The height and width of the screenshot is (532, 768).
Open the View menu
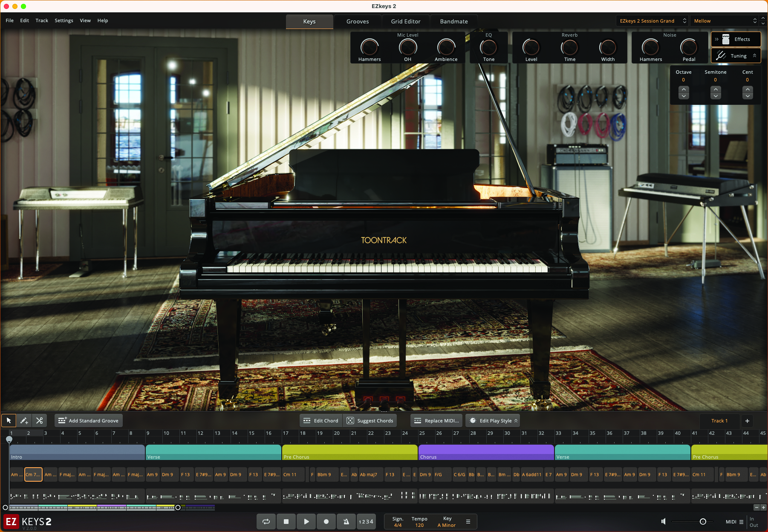(85, 20)
